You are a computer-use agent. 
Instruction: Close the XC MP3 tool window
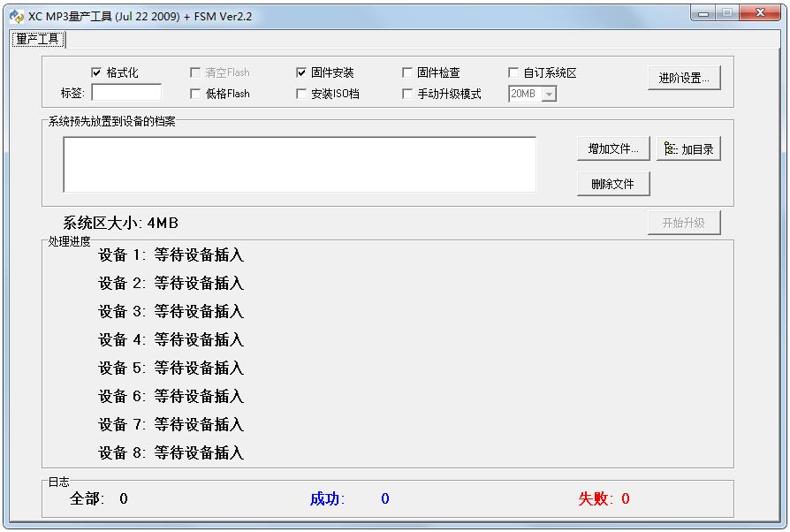click(759, 13)
